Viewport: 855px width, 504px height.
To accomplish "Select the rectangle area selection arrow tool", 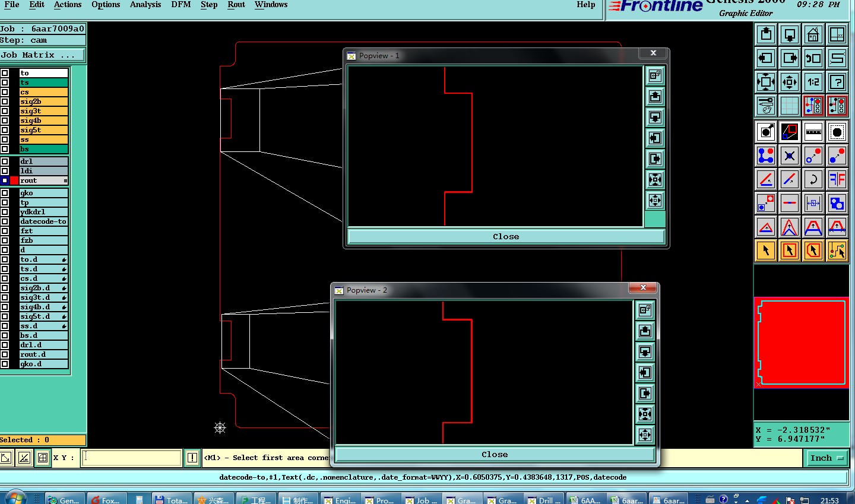I will coord(790,251).
